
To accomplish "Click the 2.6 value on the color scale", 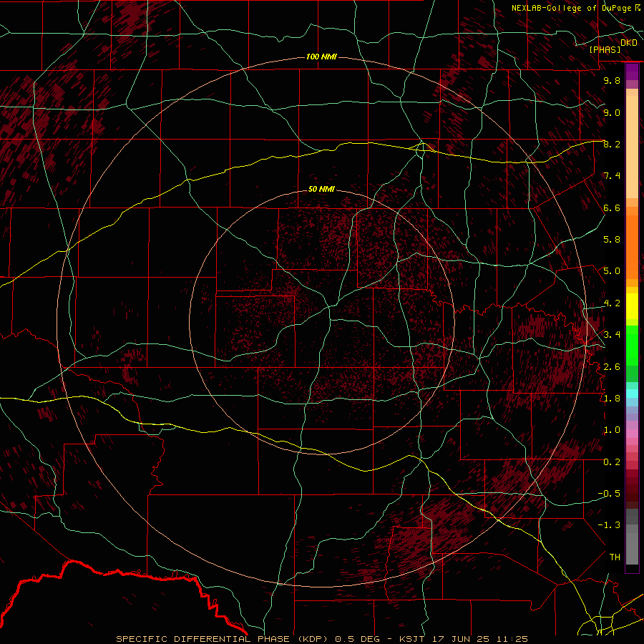I will (x=612, y=366).
